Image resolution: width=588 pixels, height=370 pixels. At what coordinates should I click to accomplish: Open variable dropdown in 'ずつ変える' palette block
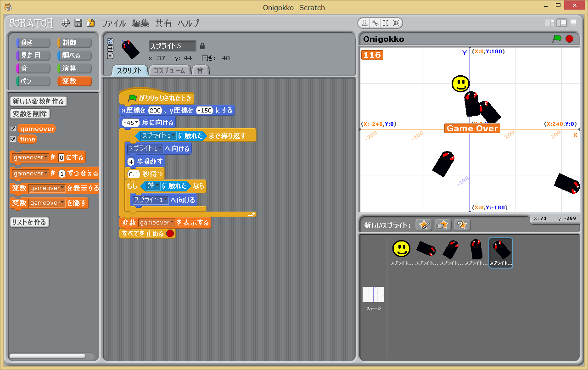pos(30,174)
